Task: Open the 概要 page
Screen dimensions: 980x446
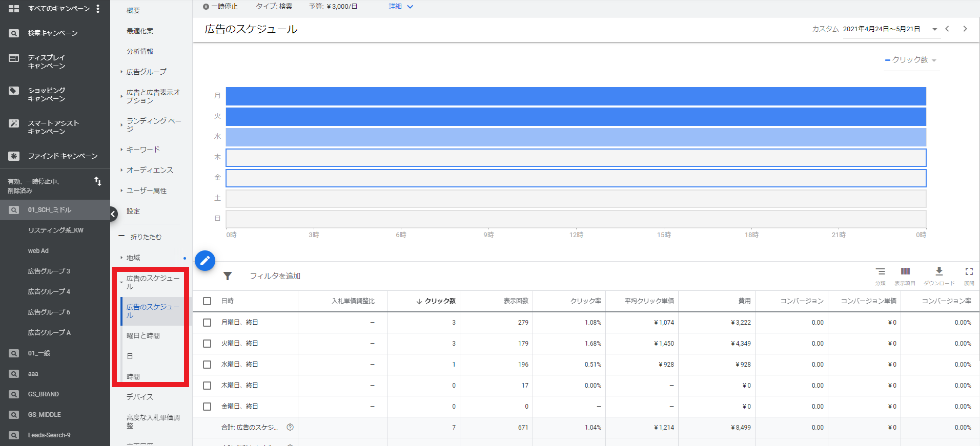Action: (133, 10)
